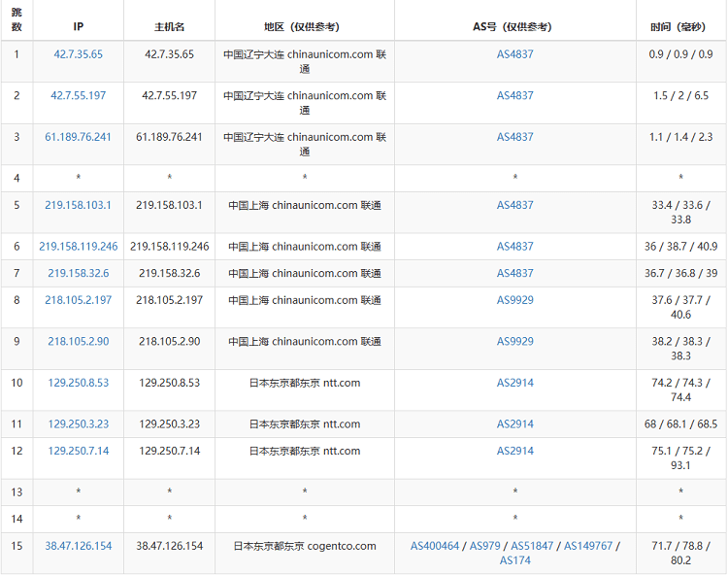Click time value 36.7 / 36.8 / 39
Image resolution: width=728 pixels, height=575 pixels.
pos(680,274)
